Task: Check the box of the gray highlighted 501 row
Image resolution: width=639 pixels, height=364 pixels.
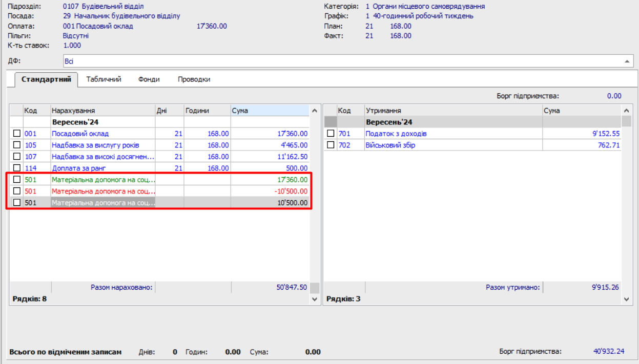Action: 17,203
